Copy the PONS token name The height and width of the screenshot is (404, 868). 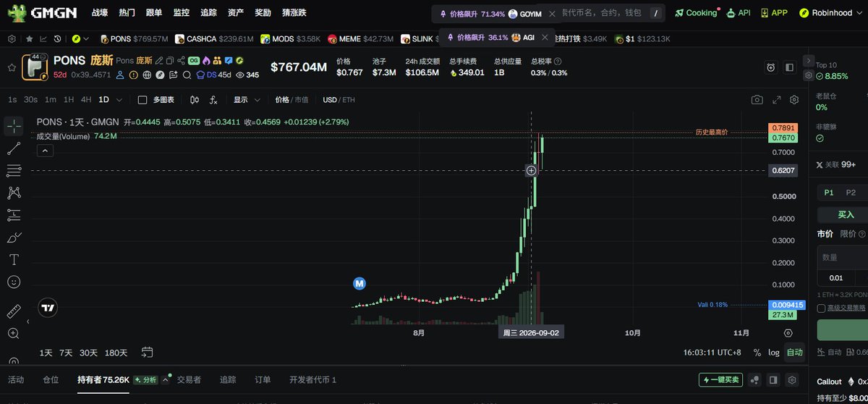click(169, 60)
